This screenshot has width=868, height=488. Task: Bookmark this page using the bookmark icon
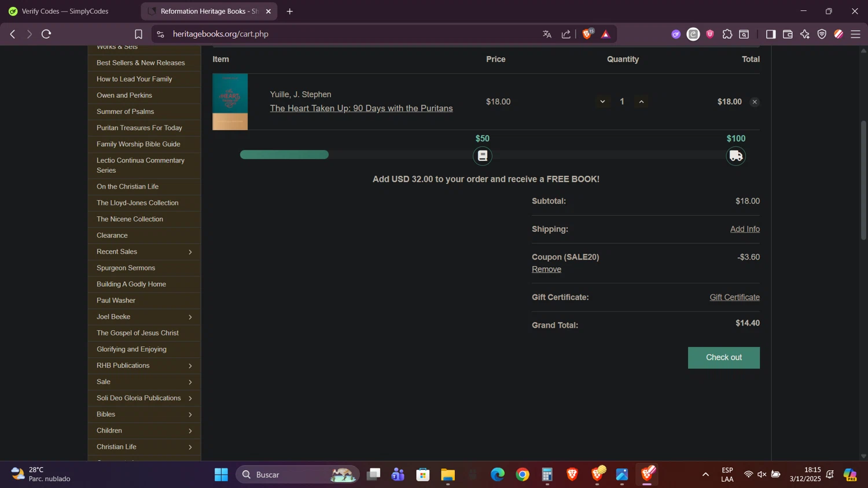click(138, 34)
